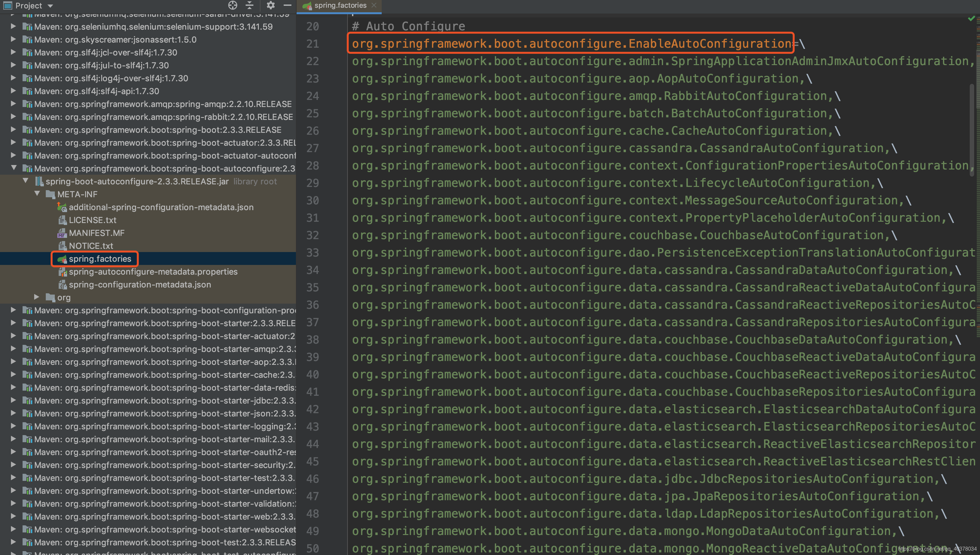Select Maven slf4j jul-to-slf4j:1.7.30 row

pyautogui.click(x=148, y=65)
